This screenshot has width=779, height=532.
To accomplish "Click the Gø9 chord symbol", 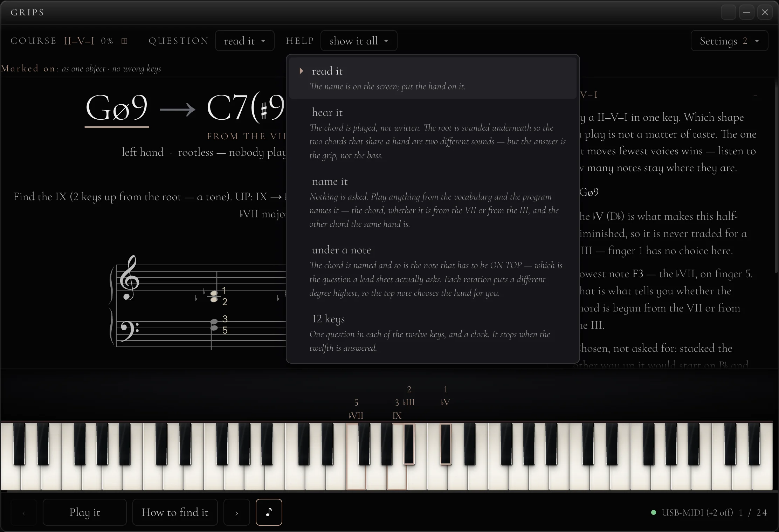I will 117,108.
